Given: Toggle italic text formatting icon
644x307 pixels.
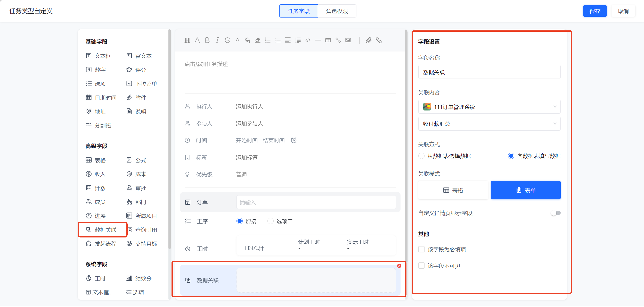Looking at the screenshot, I should coord(217,40).
